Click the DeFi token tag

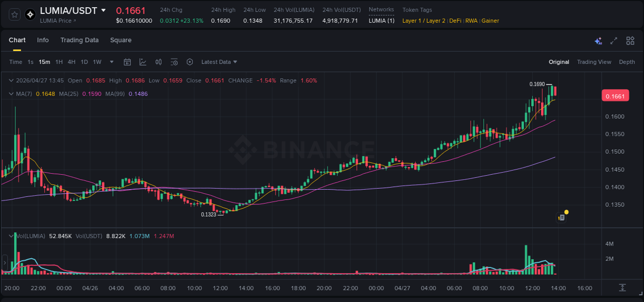coord(455,21)
